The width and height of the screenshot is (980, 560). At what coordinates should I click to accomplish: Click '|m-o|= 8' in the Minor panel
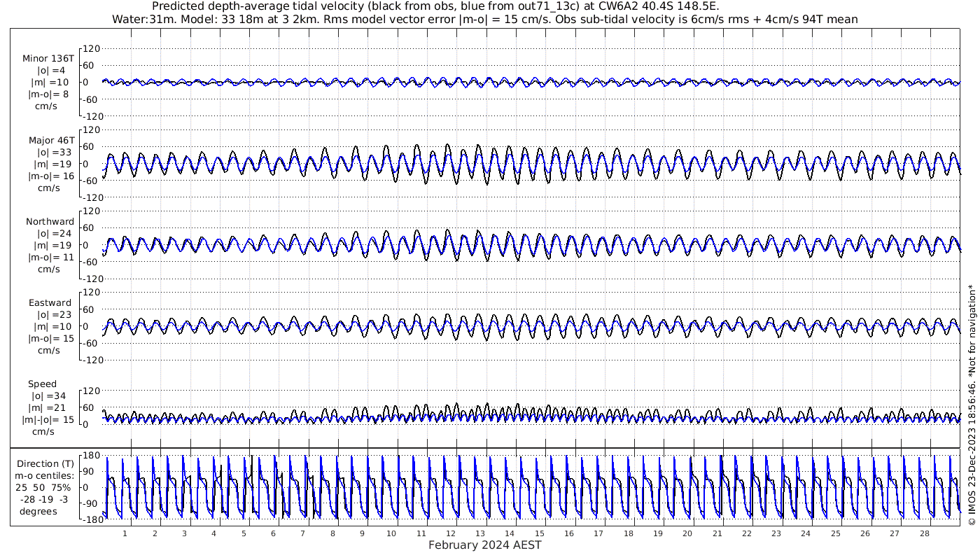[48, 94]
